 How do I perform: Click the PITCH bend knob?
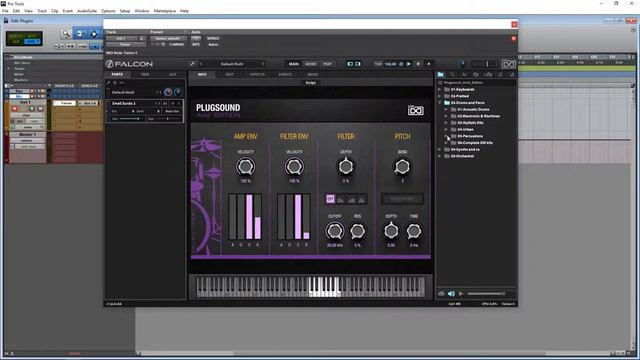pos(402,166)
